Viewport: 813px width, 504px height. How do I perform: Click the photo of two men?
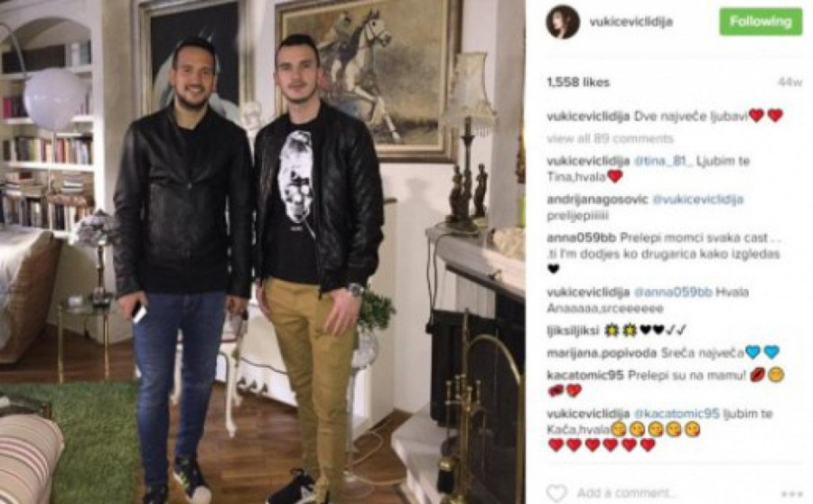tap(263, 252)
